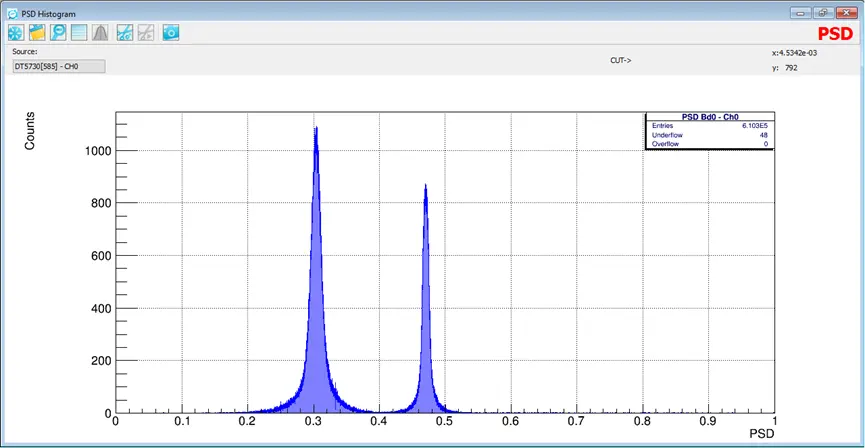The width and height of the screenshot is (865, 448).
Task: Minimize the PSD Histogram window
Action: pyautogui.click(x=800, y=13)
